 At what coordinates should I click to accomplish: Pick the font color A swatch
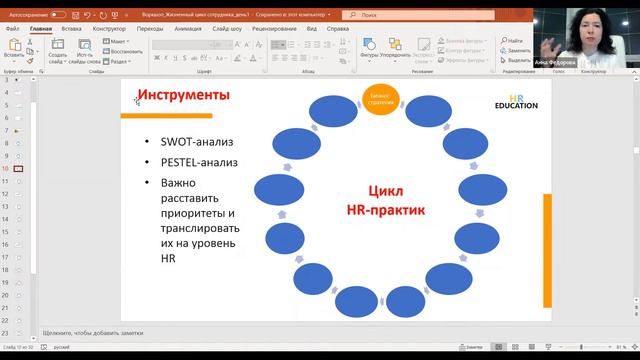254,58
